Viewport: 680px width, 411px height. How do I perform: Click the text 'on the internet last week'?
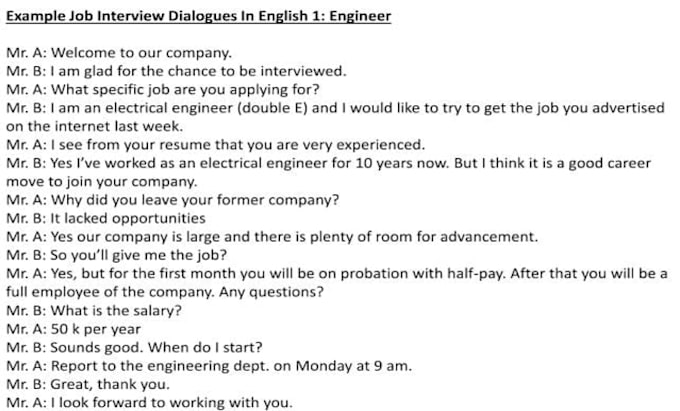96,126
